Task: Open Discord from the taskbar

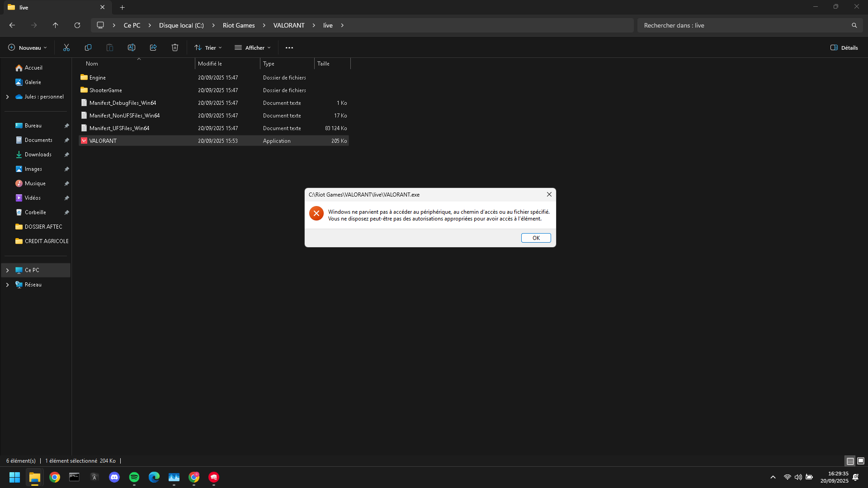Action: point(114,477)
